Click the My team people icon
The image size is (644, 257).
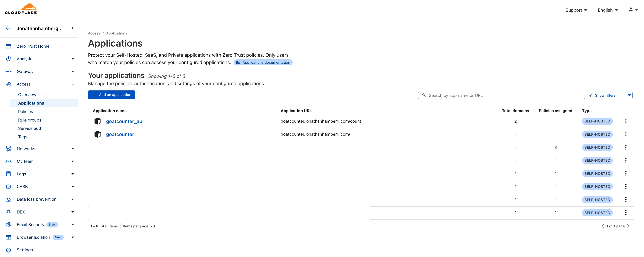[8, 161]
